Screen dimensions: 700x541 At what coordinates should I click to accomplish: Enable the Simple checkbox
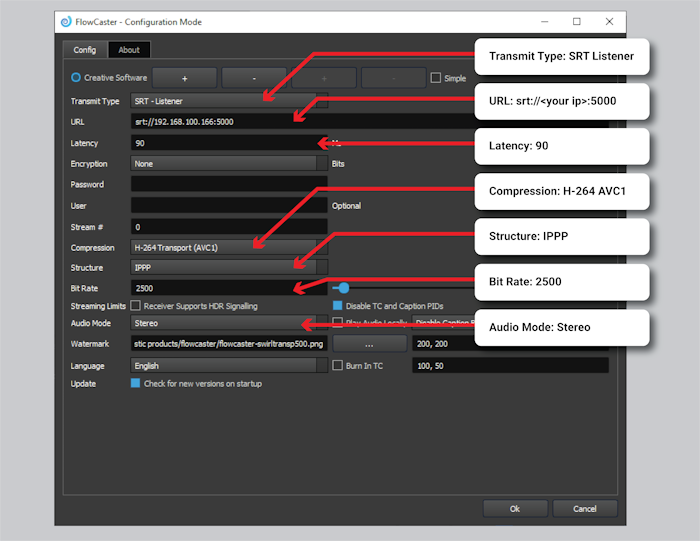tap(436, 78)
